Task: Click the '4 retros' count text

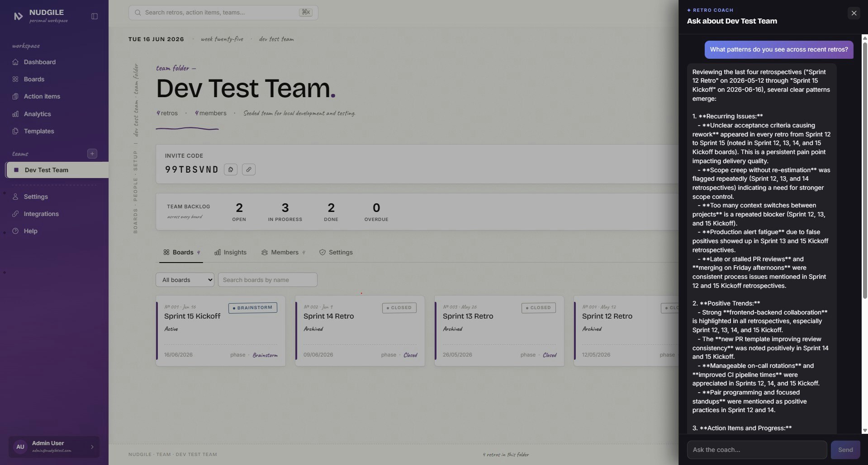Action: 167,113
